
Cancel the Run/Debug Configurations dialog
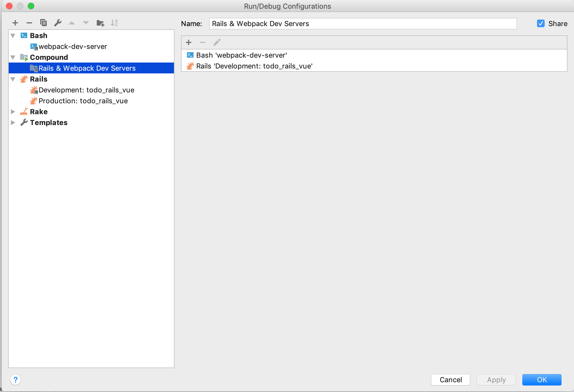[450, 379]
